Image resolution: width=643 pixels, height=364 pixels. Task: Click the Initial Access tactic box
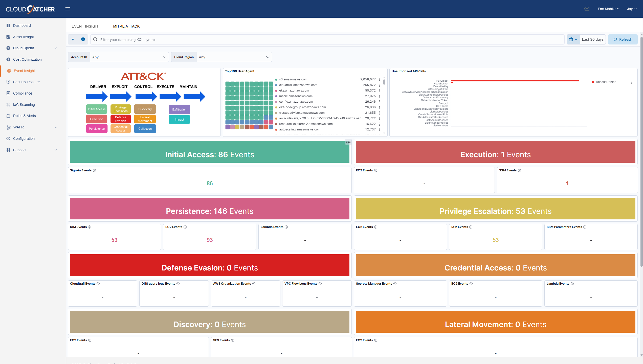(97, 109)
